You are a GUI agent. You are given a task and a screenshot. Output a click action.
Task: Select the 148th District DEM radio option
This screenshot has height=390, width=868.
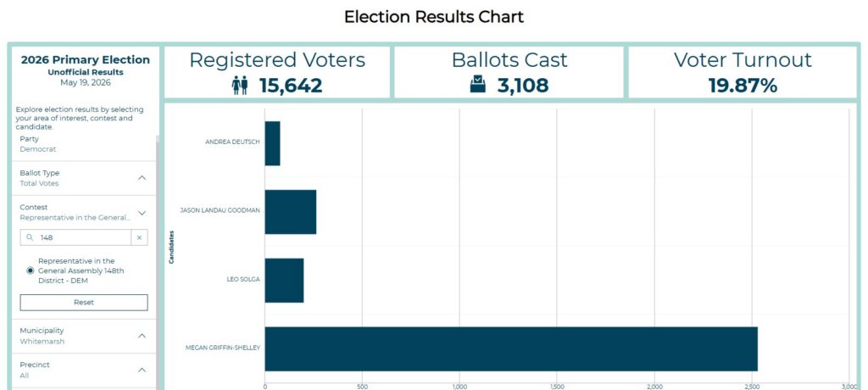pyautogui.click(x=31, y=270)
